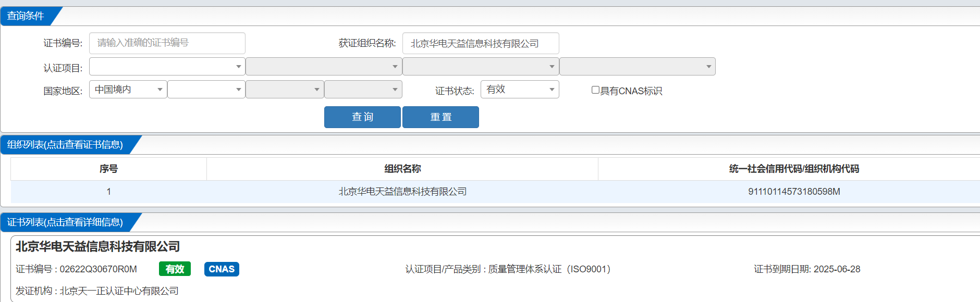Open the fourth certification project dropdown
The image size is (980, 302).
[x=638, y=67]
